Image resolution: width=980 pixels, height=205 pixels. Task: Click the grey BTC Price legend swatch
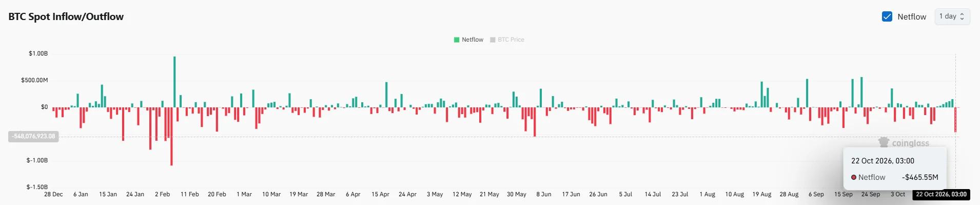pos(493,40)
